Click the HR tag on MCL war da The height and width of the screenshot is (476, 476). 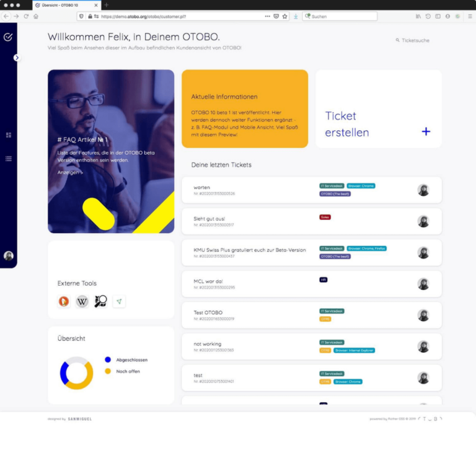(x=324, y=280)
